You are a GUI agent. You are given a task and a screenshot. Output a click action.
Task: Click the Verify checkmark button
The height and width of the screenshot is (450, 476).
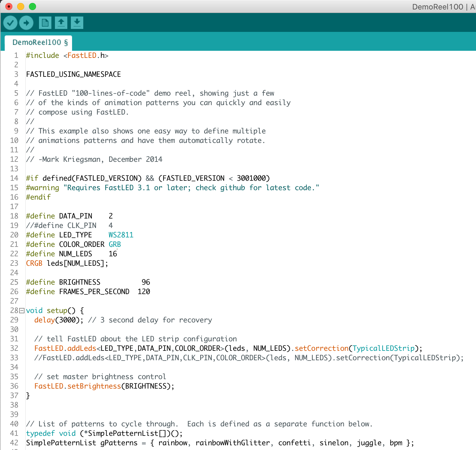(10, 23)
